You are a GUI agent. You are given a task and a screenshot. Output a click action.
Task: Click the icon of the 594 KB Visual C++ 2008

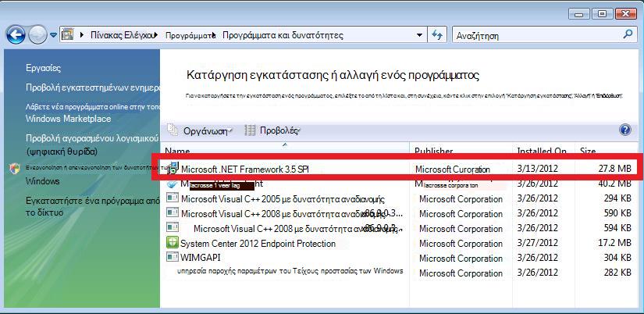[171, 228]
